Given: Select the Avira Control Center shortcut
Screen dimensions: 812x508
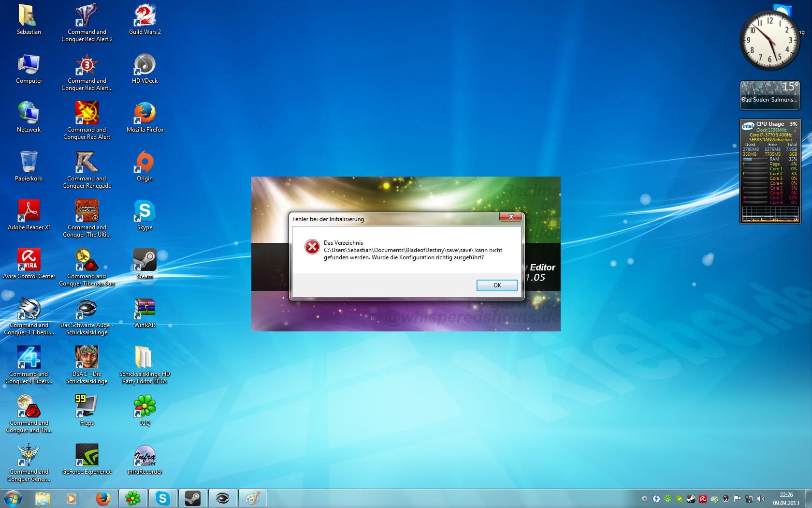Looking at the screenshot, I should pos(29,264).
